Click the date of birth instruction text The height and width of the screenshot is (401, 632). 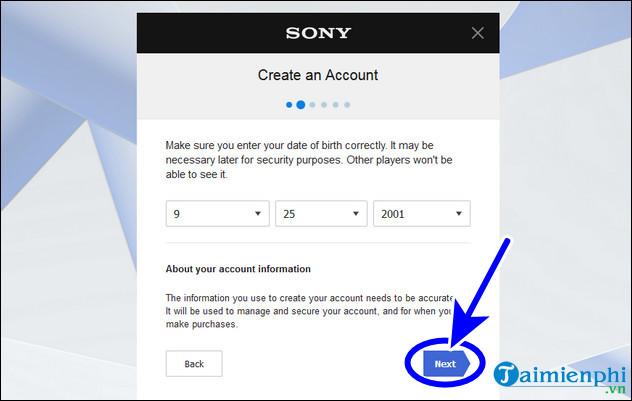309,160
